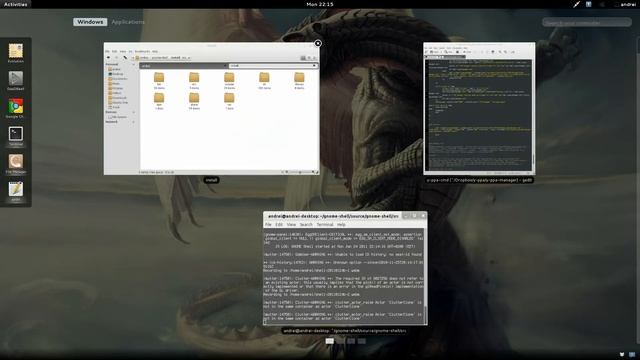640x360 pixels.
Task: Click the 'install' window caption label
Action: [x=211, y=180]
